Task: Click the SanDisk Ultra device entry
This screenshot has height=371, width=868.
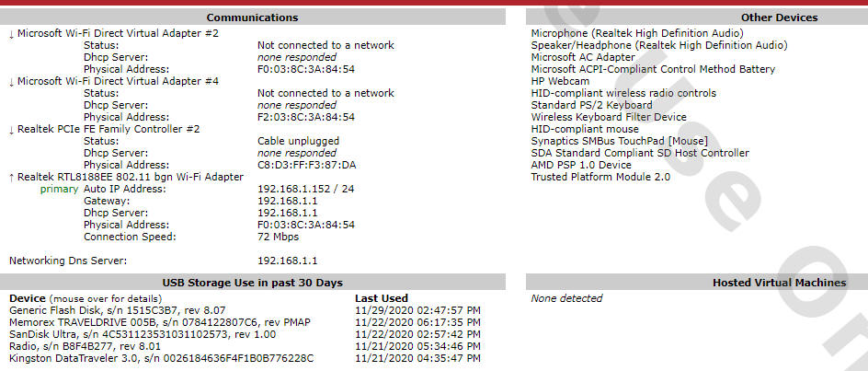Action: [143, 334]
